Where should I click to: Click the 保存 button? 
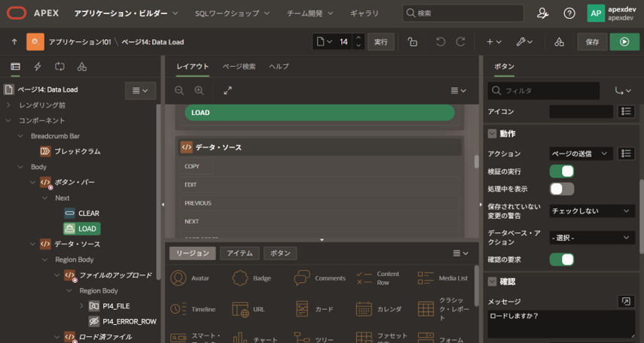point(592,42)
